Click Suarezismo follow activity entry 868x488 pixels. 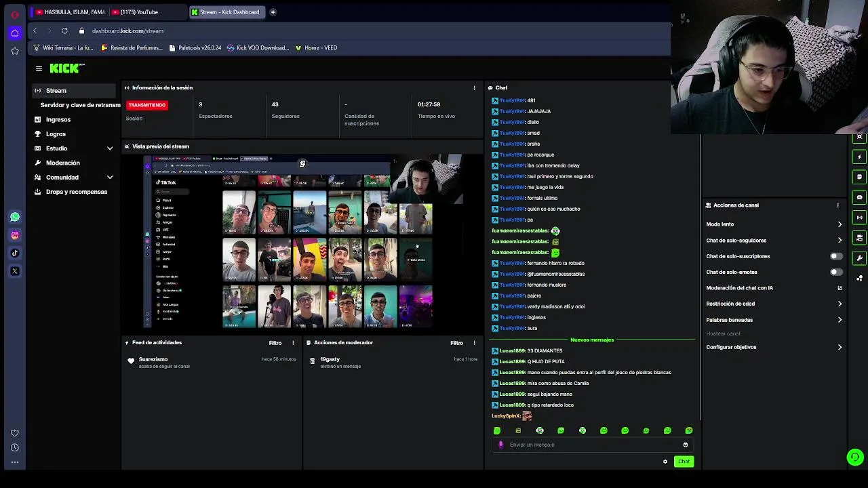[212, 363]
